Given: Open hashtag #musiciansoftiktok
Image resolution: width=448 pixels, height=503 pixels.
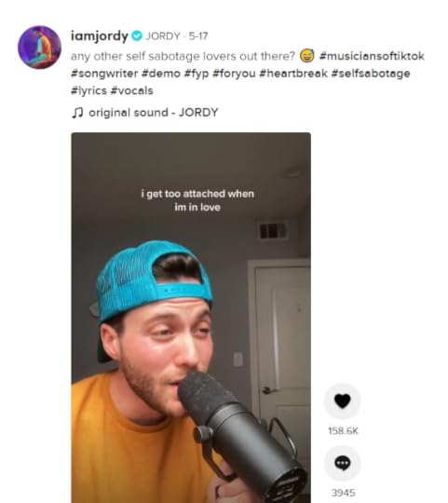Looking at the screenshot, I should 372,56.
